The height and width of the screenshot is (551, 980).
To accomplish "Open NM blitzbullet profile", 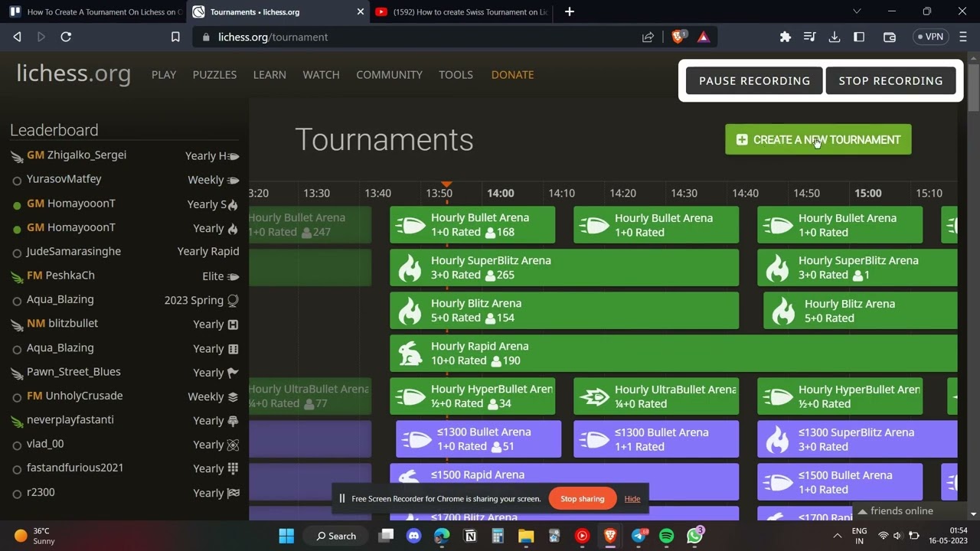I will 62,323.
